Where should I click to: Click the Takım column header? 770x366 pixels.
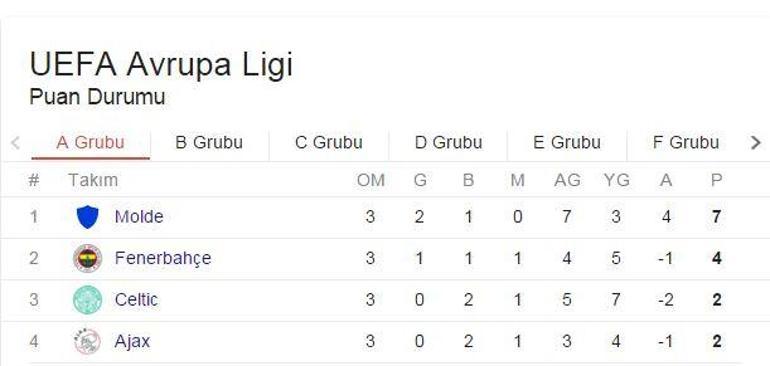(93, 180)
